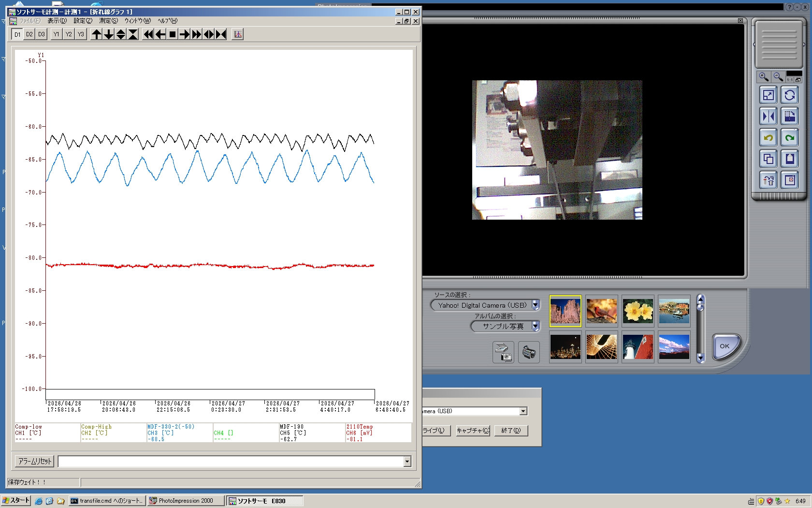Click the zoom in magnifier icon
The image size is (812, 508).
pos(764,77)
